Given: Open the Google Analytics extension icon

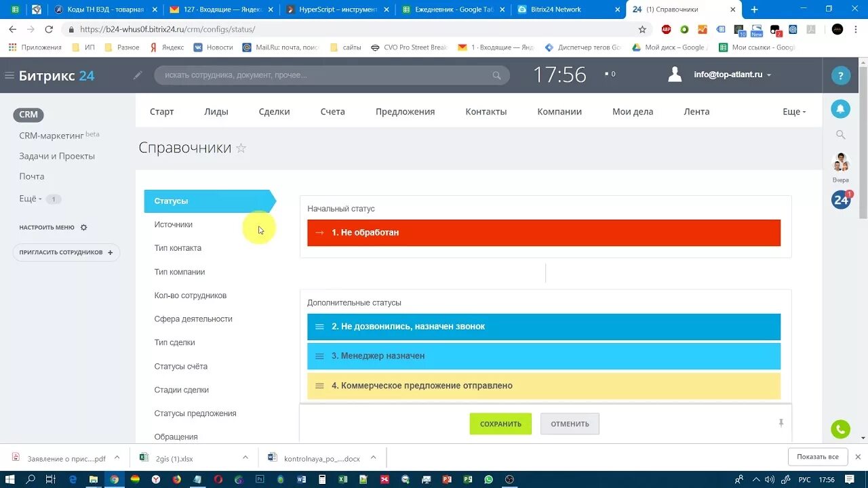Looking at the screenshot, I should tap(703, 29).
